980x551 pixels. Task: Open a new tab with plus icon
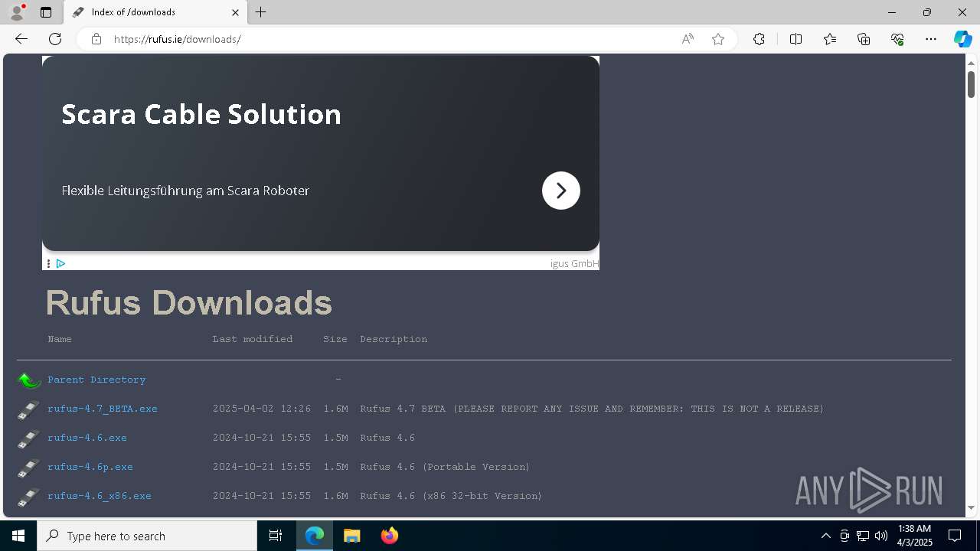[x=261, y=12]
